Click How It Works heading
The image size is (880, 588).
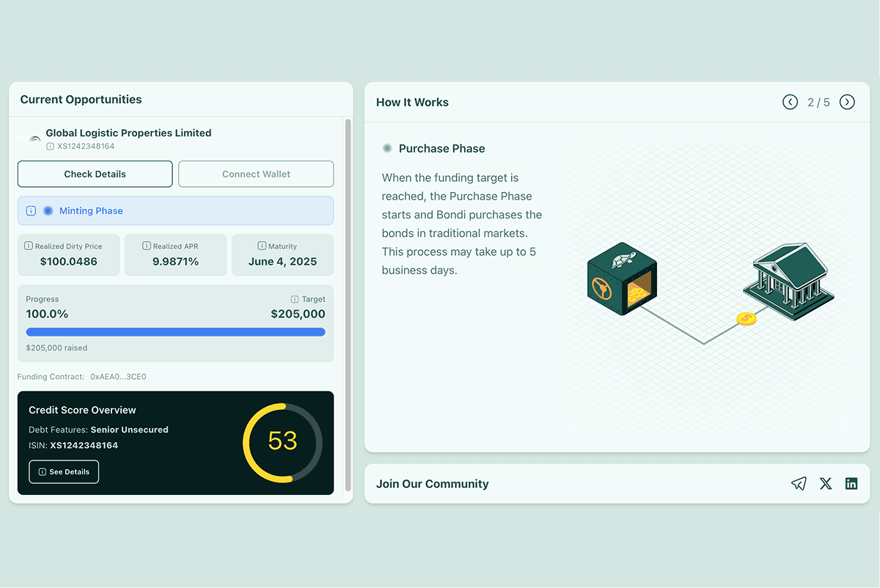click(x=412, y=102)
